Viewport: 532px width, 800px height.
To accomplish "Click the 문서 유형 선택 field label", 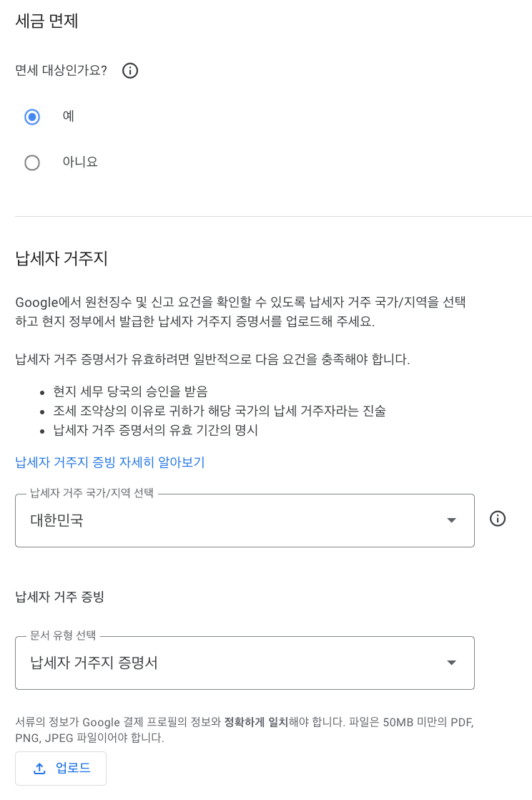I will (x=61, y=637).
